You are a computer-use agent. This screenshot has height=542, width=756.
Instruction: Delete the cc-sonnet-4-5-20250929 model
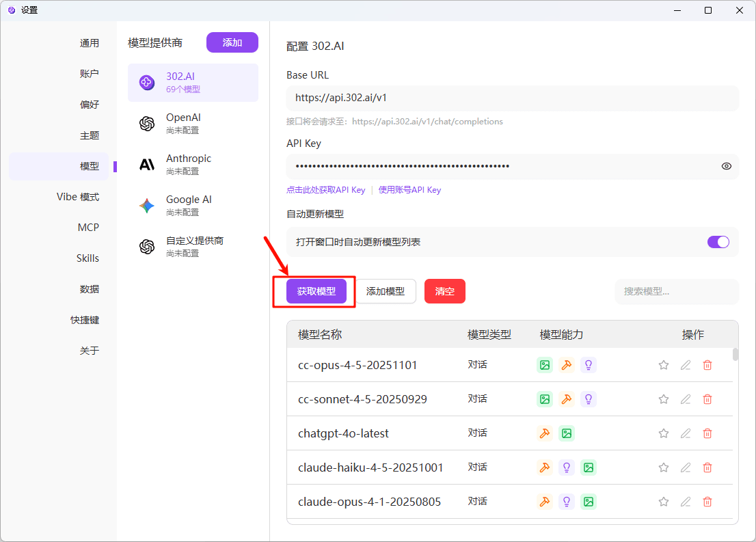[707, 399]
